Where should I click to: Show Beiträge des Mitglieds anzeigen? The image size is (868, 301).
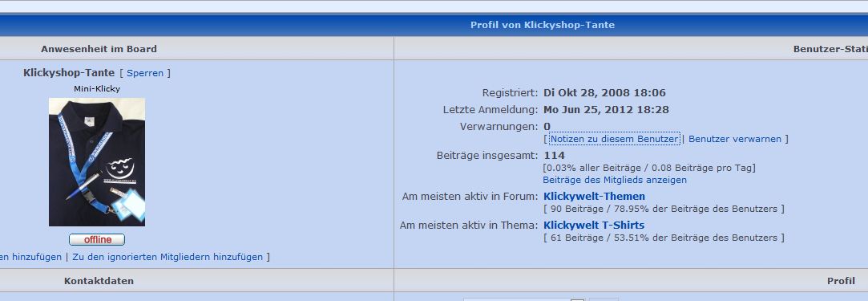(x=615, y=180)
